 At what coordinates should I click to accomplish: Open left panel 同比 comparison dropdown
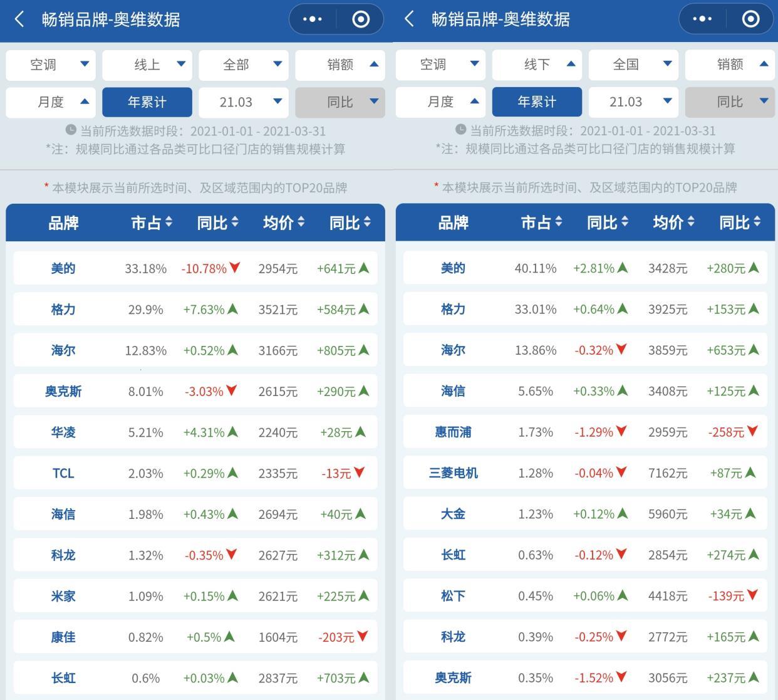pos(340,102)
